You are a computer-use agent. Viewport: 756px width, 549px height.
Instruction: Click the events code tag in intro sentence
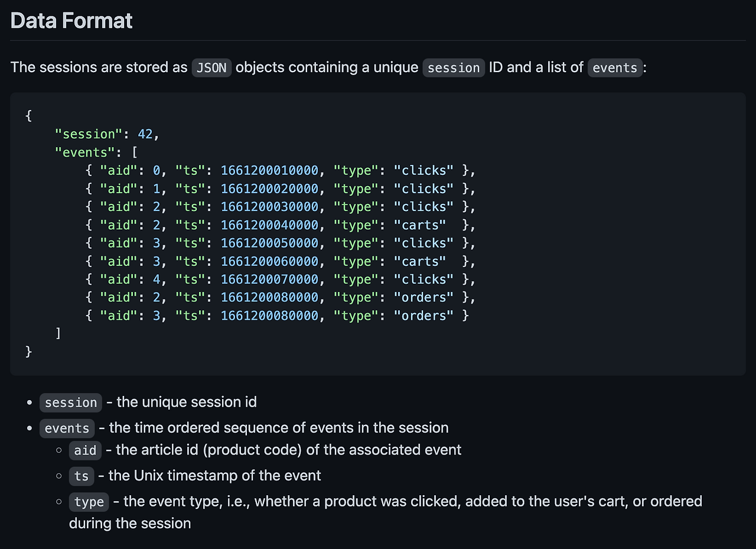point(615,68)
